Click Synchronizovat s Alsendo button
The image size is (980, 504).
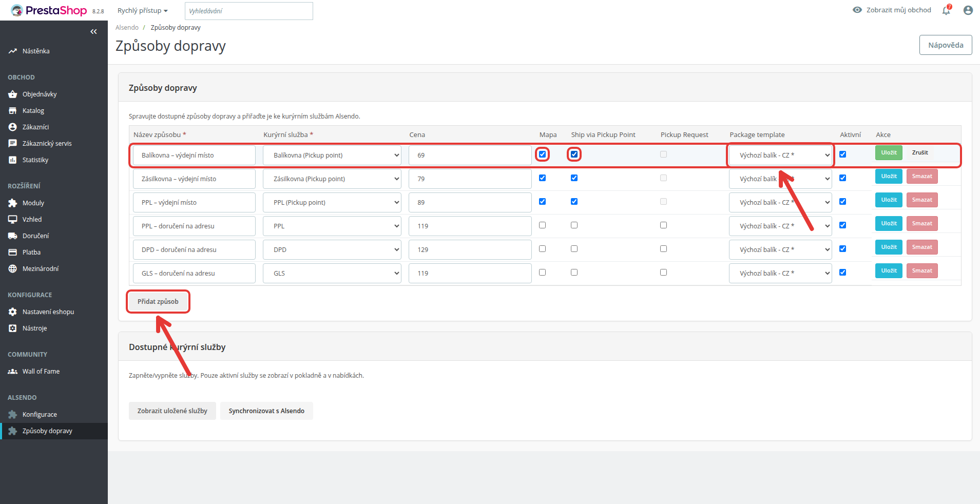point(266,411)
